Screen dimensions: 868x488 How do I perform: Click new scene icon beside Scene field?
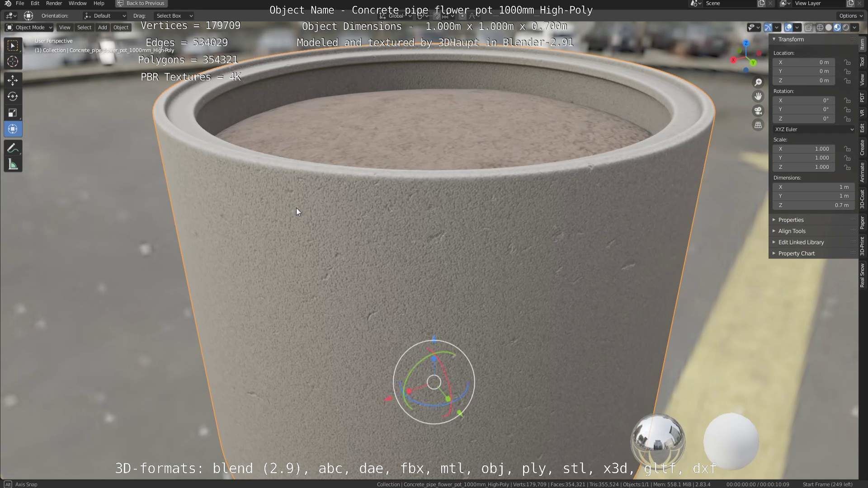[761, 3]
